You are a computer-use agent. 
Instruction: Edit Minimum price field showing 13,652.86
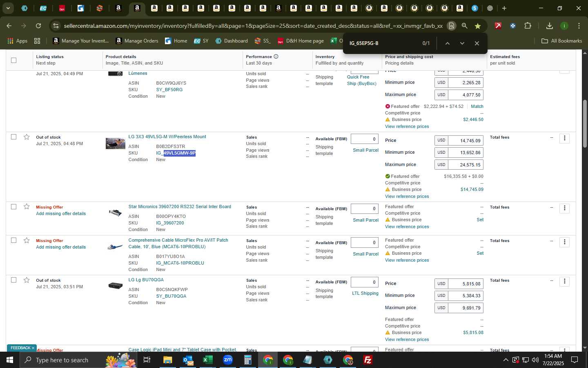465,152
